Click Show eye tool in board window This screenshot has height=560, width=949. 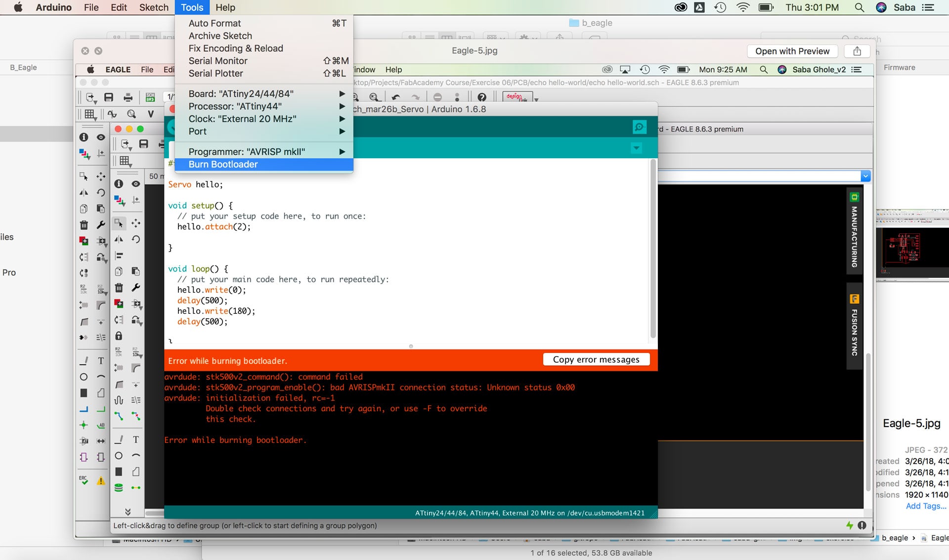pyautogui.click(x=136, y=184)
